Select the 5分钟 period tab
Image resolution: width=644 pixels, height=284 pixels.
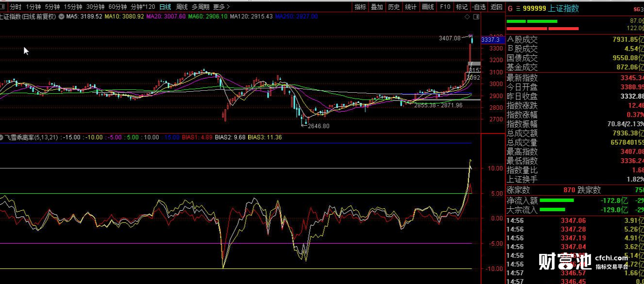(x=52, y=7)
